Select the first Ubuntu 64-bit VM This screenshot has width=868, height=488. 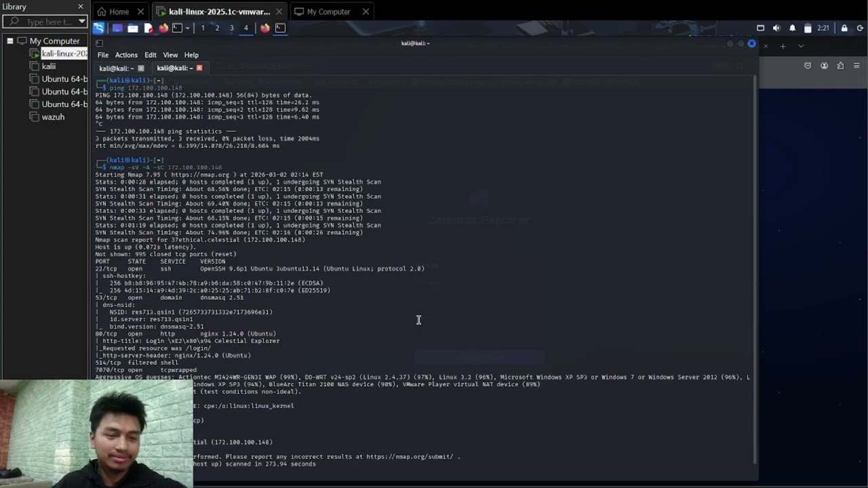tap(64, 79)
